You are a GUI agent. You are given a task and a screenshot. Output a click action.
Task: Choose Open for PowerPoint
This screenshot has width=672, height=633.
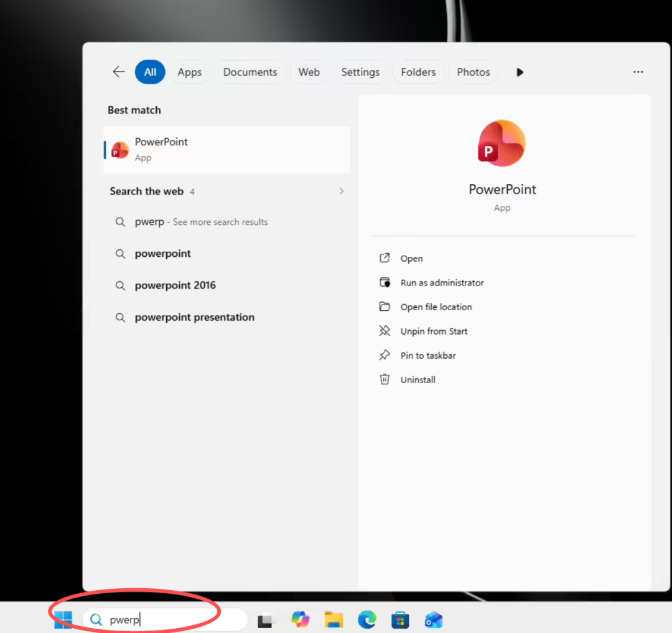503,258
